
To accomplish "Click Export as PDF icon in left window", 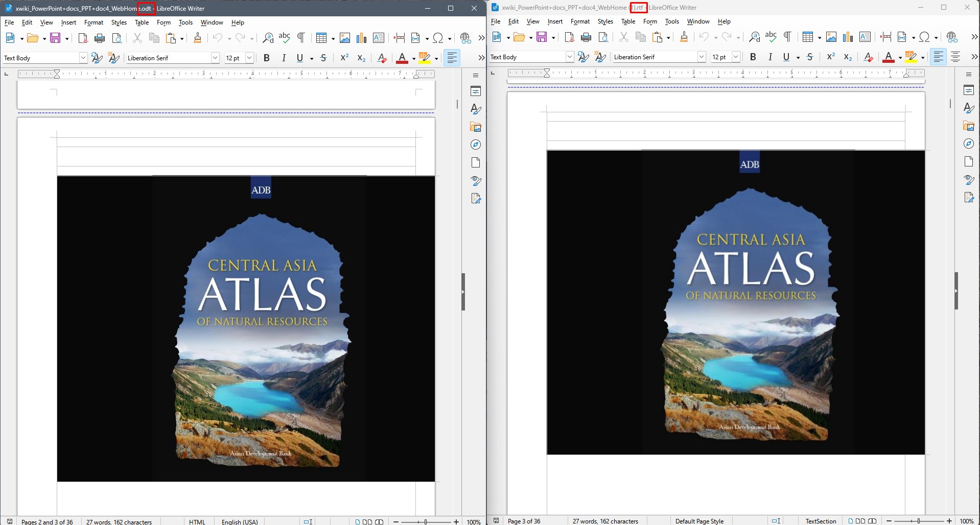I will (83, 38).
